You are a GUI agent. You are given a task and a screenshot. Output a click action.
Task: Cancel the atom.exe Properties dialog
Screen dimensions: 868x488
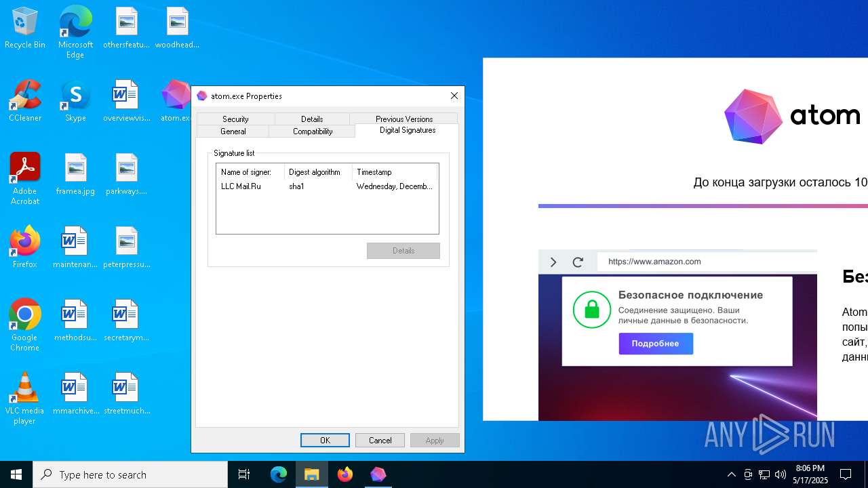(x=380, y=441)
